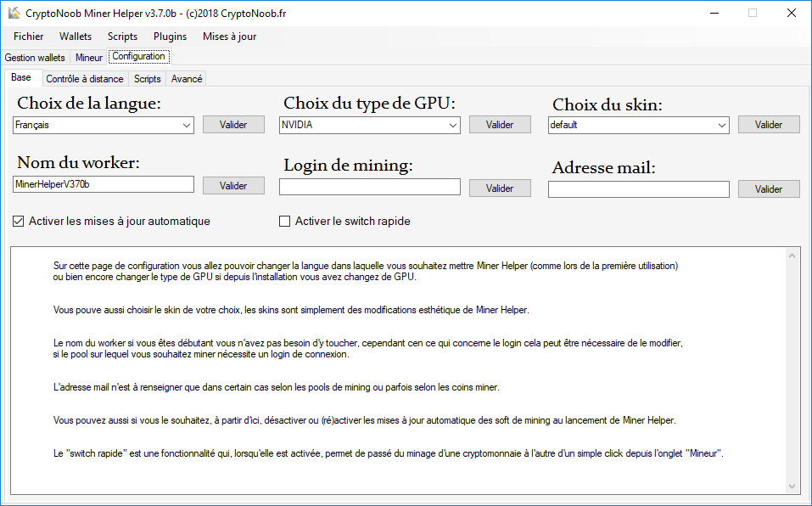Click the 'Adresse mail:' heading
This screenshot has height=506, width=812.
[x=604, y=168]
